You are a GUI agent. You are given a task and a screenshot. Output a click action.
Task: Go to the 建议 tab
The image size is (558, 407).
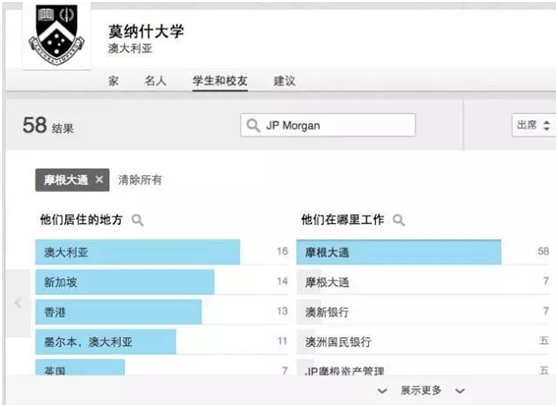pyautogui.click(x=284, y=81)
